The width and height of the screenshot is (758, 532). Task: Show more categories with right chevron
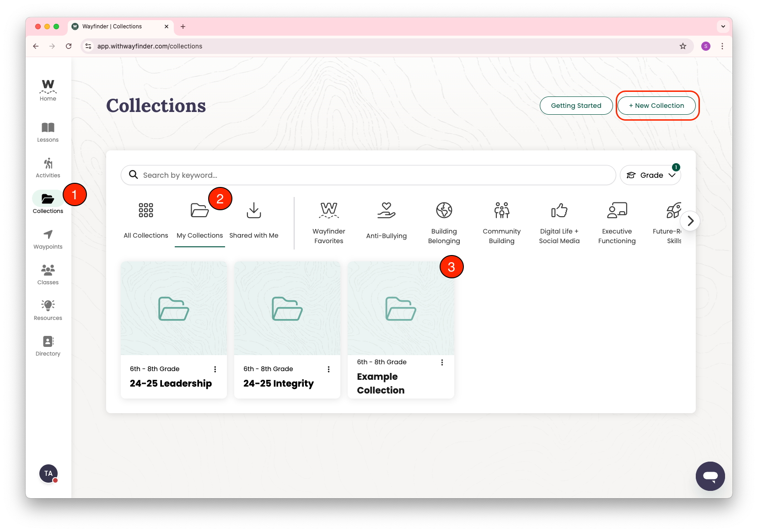coord(690,221)
